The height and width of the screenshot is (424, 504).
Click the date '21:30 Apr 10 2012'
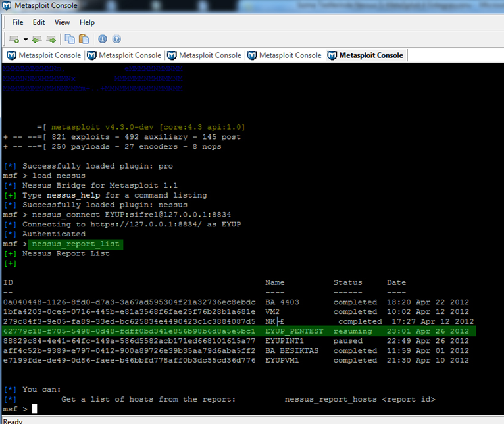pyautogui.click(x=428, y=360)
